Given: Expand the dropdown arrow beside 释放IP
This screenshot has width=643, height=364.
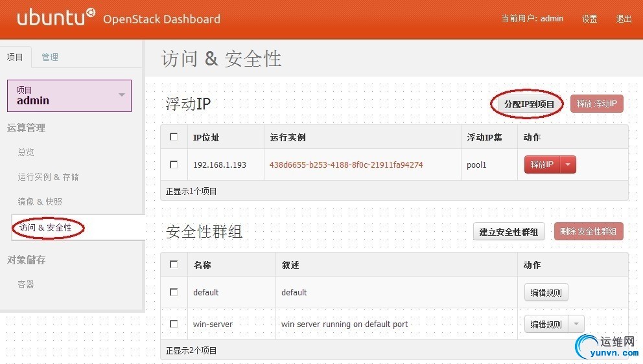Looking at the screenshot, I should 568,165.
